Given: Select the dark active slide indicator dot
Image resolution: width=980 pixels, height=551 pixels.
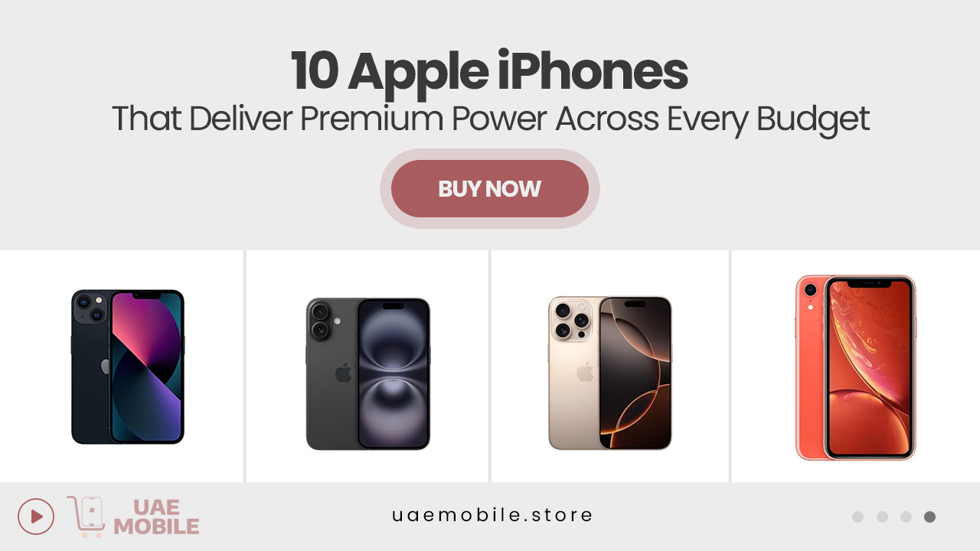Looking at the screenshot, I should click(929, 517).
